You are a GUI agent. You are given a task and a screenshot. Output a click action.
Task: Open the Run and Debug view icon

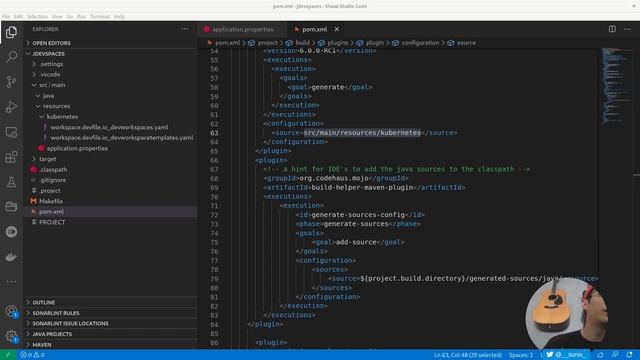(x=11, y=107)
